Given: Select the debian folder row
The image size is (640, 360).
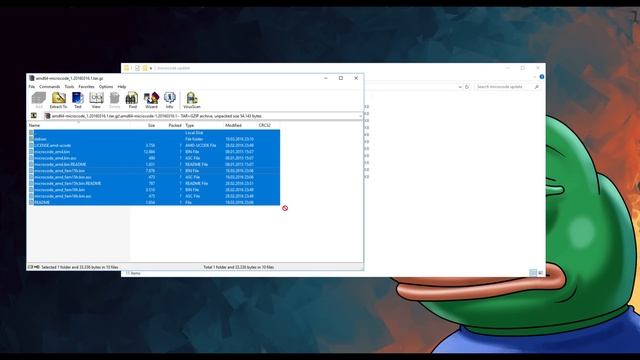Looking at the screenshot, I should (154, 139).
